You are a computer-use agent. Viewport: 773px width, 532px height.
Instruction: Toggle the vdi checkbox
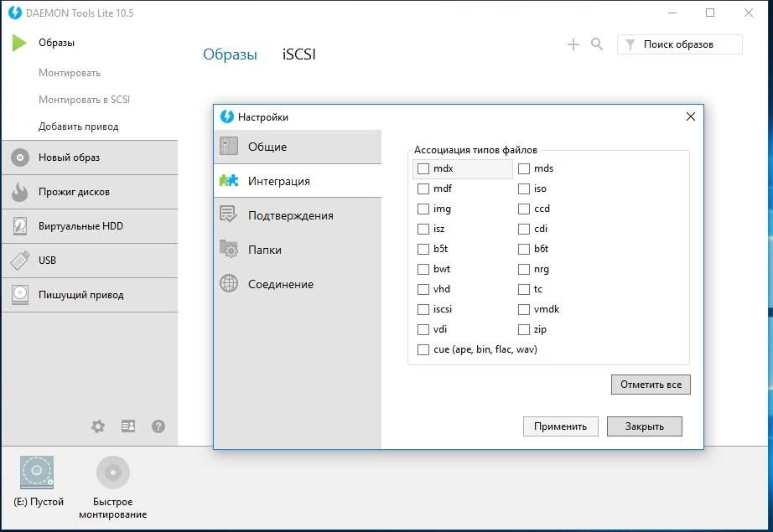point(423,329)
